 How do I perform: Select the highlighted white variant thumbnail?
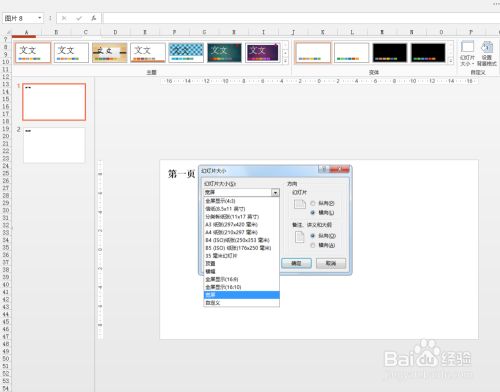[313, 53]
